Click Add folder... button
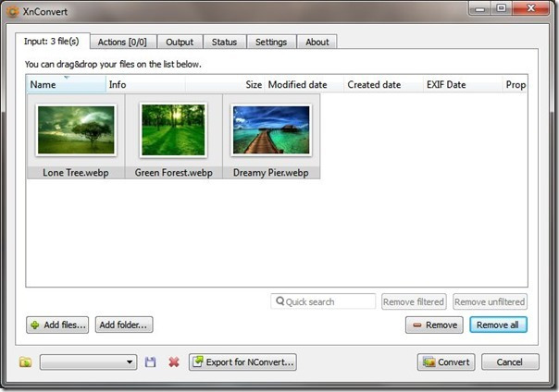This screenshot has height=392, width=559. 124,325
